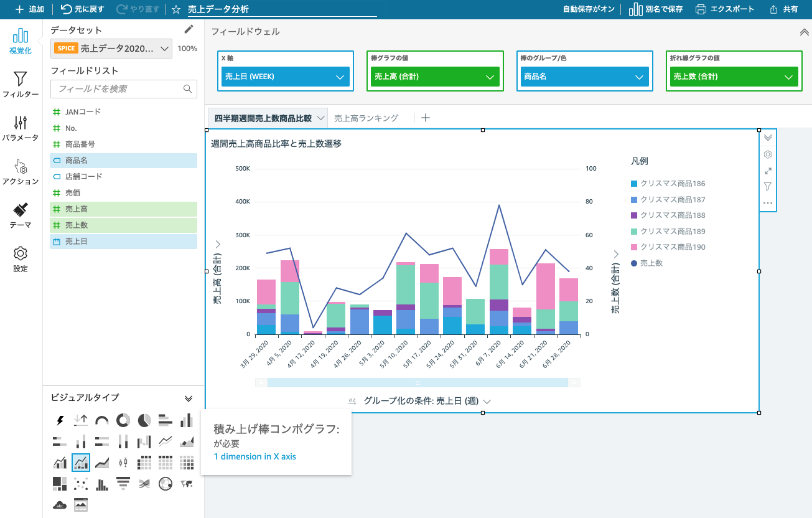Click the 追加 add button
This screenshot has width=812, height=518.
(x=29, y=9)
